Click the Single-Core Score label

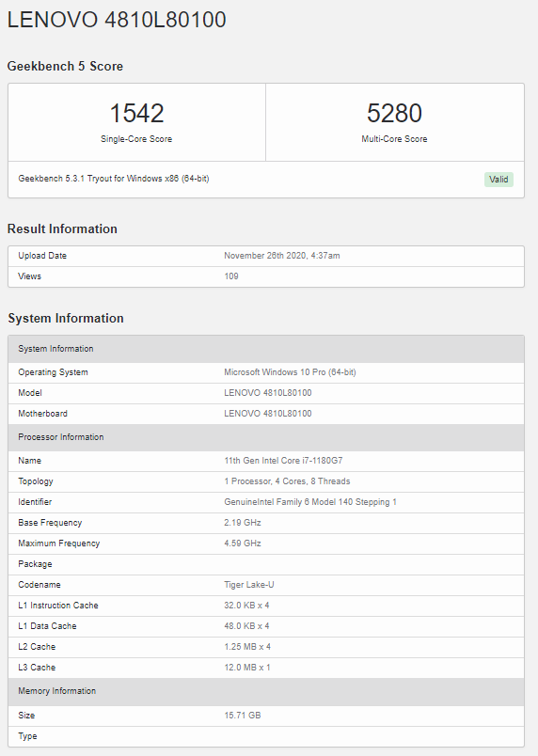tap(136, 139)
